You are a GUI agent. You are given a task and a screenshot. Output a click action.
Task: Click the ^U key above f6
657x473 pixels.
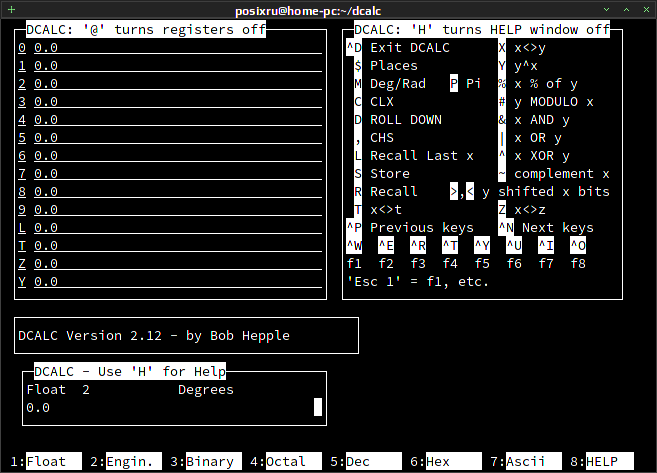tap(514, 246)
